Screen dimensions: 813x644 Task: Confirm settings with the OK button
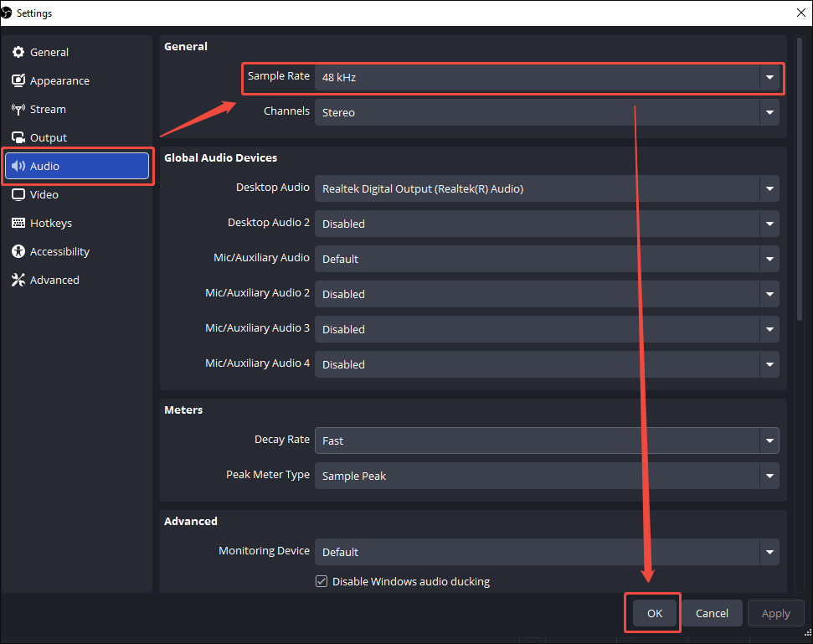tap(652, 613)
